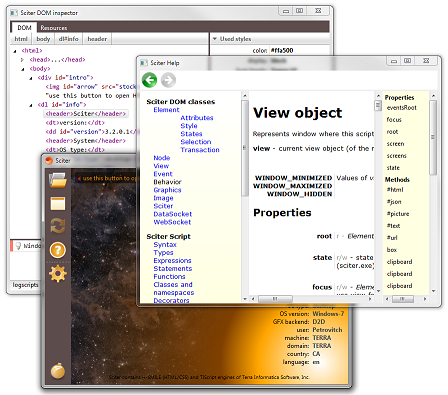448x395 pixels.
Task: Jump to eventsRoot in Properties list
Action: (x=402, y=108)
